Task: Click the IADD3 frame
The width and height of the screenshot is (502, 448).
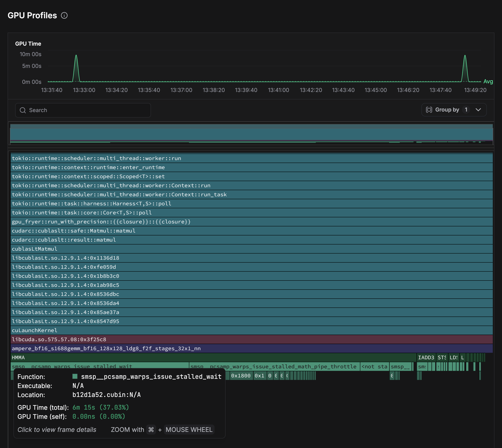Action: tap(426, 358)
